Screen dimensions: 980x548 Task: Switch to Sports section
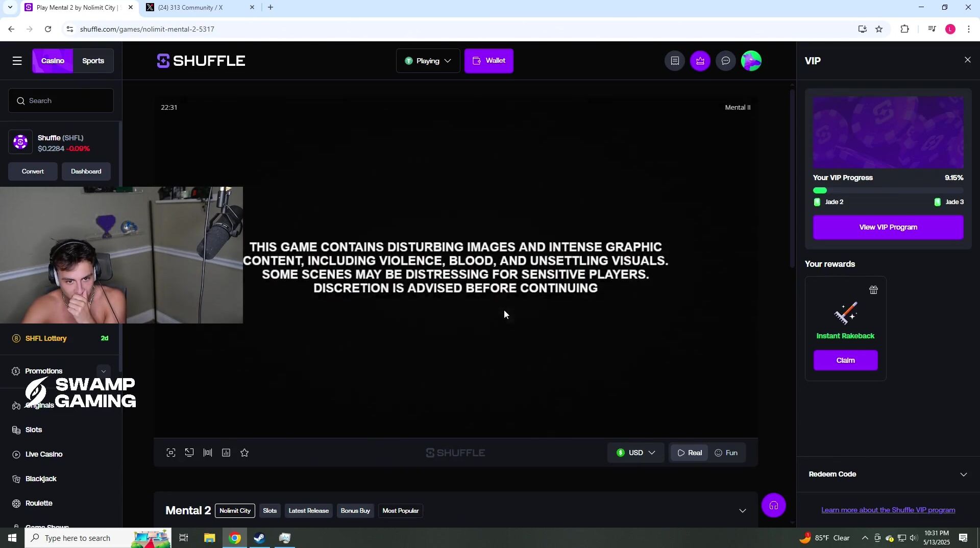[93, 61]
